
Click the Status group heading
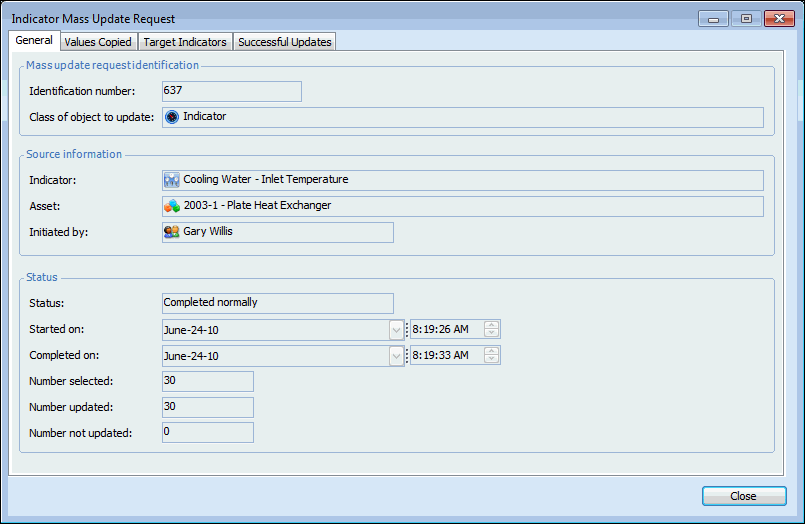(x=42, y=277)
